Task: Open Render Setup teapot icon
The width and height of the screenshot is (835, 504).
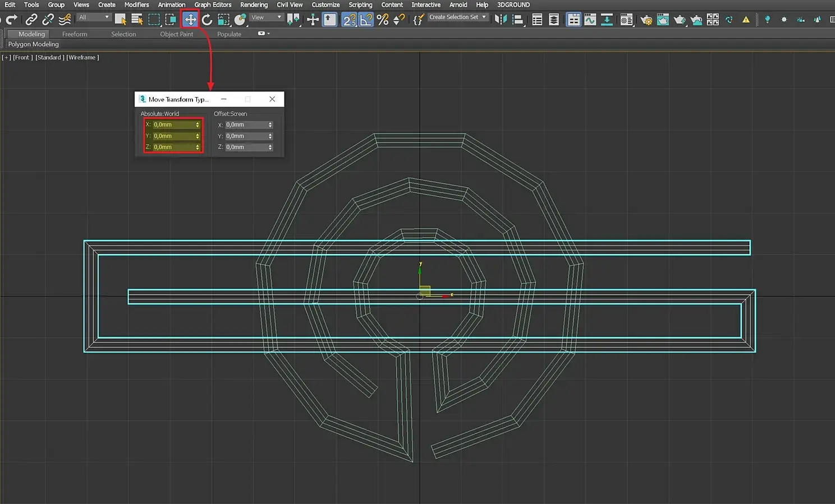Action: click(646, 20)
